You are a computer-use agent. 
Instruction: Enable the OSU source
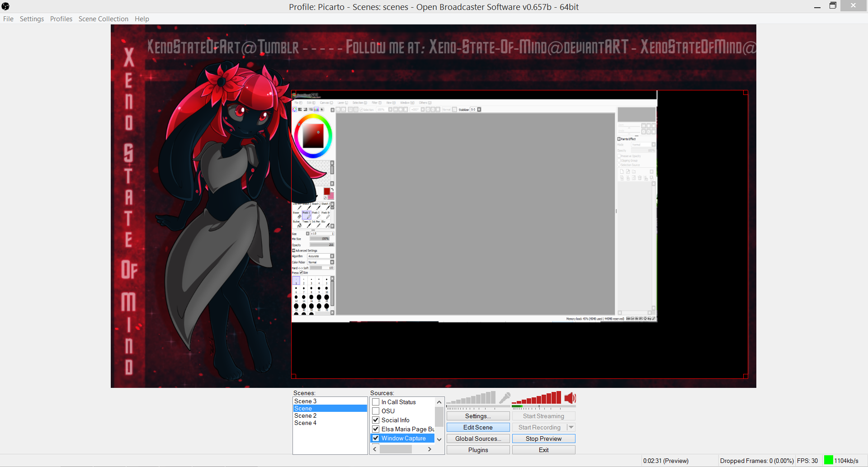[376, 411]
